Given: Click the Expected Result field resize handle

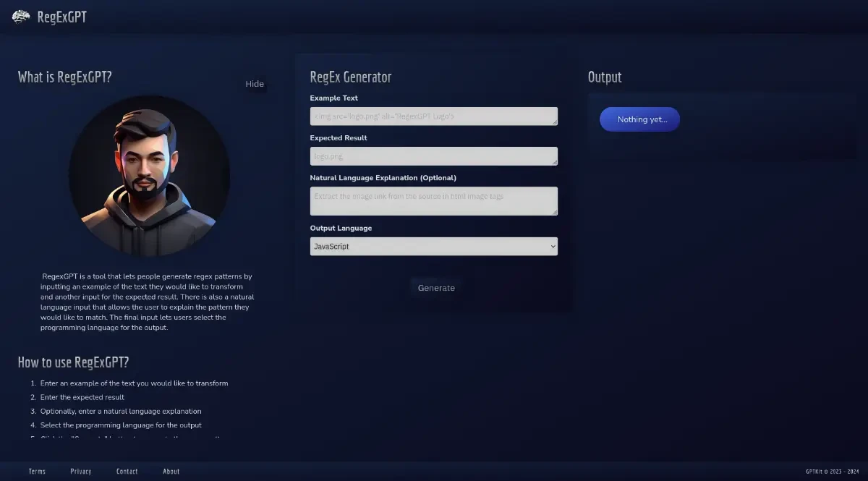Looking at the screenshot, I should coord(554,162).
